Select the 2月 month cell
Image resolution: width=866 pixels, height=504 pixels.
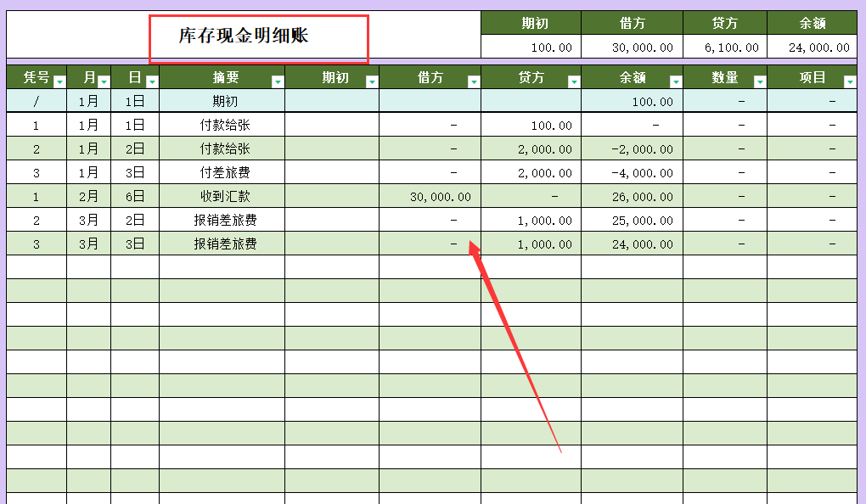[x=88, y=197]
